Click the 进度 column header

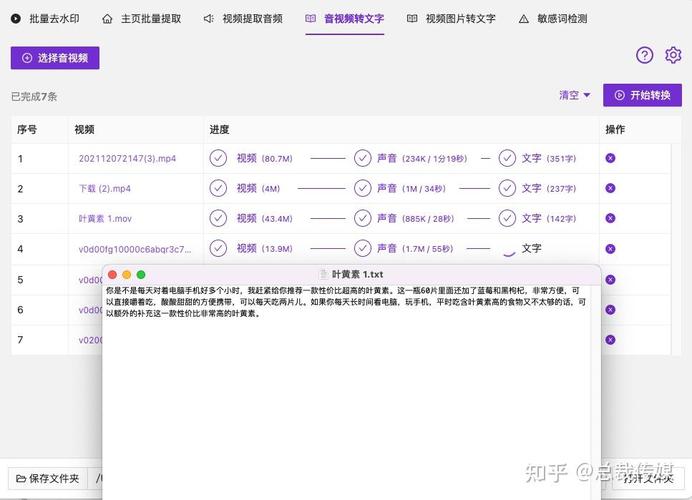pyautogui.click(x=219, y=129)
